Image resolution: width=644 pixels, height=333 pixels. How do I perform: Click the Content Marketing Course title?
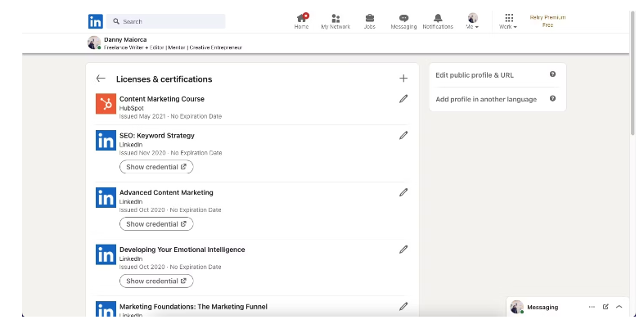click(x=162, y=99)
